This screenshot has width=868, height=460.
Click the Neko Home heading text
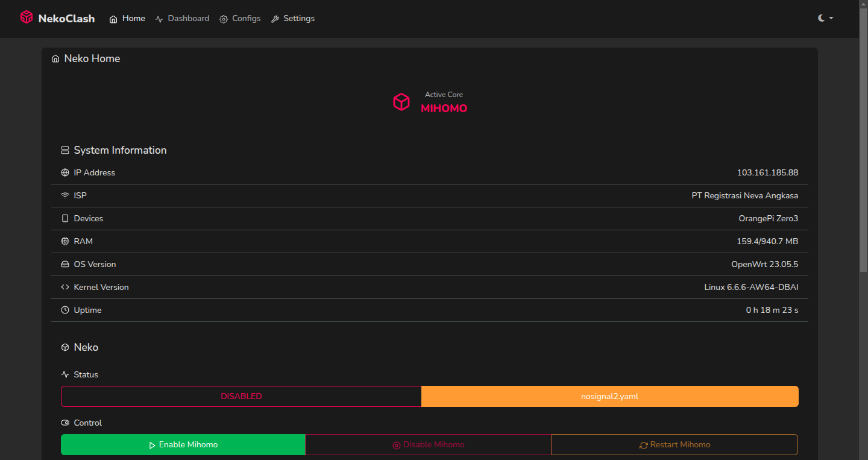[92, 58]
